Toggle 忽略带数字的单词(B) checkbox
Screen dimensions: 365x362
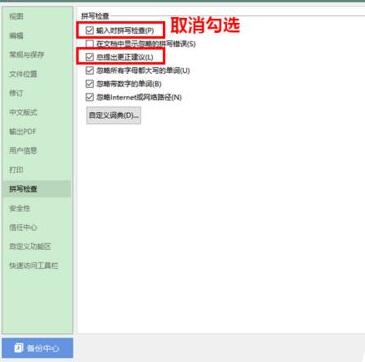coord(89,84)
